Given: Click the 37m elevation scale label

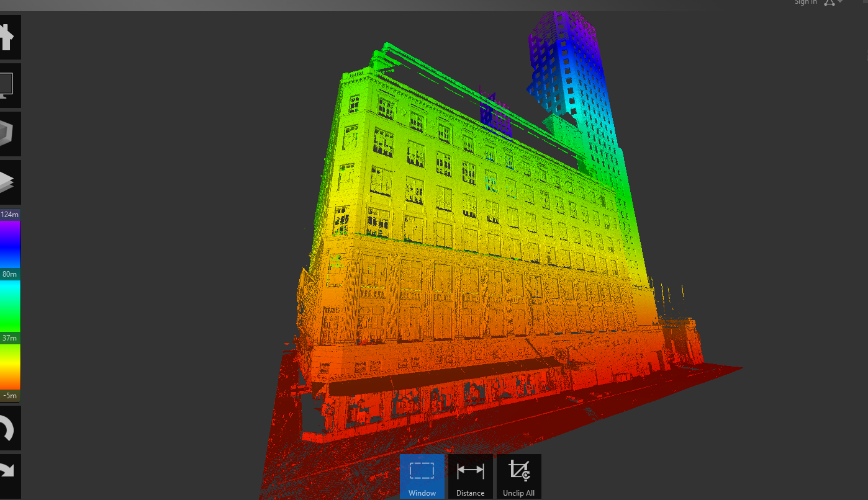Looking at the screenshot, I should pyautogui.click(x=9, y=337).
